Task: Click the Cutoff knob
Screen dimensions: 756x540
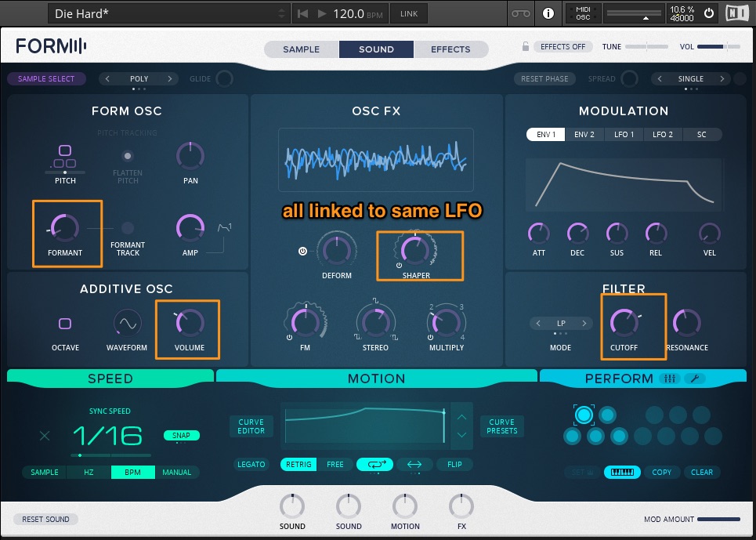Action: (x=624, y=322)
